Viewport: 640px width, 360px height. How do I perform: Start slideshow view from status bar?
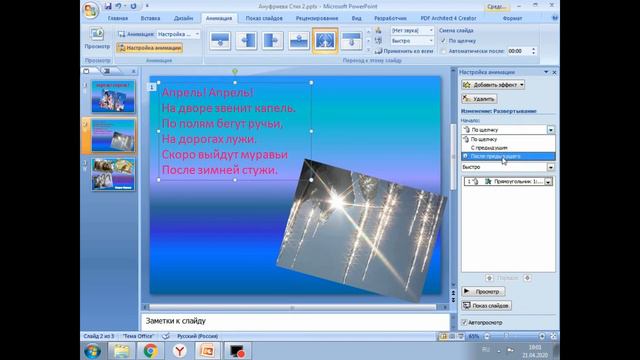[x=460, y=336]
